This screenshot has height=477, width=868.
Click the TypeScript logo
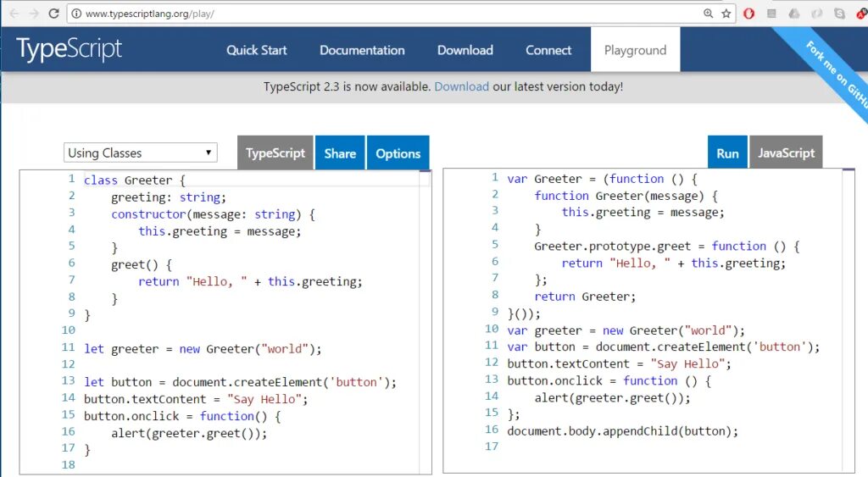pyautogui.click(x=70, y=49)
